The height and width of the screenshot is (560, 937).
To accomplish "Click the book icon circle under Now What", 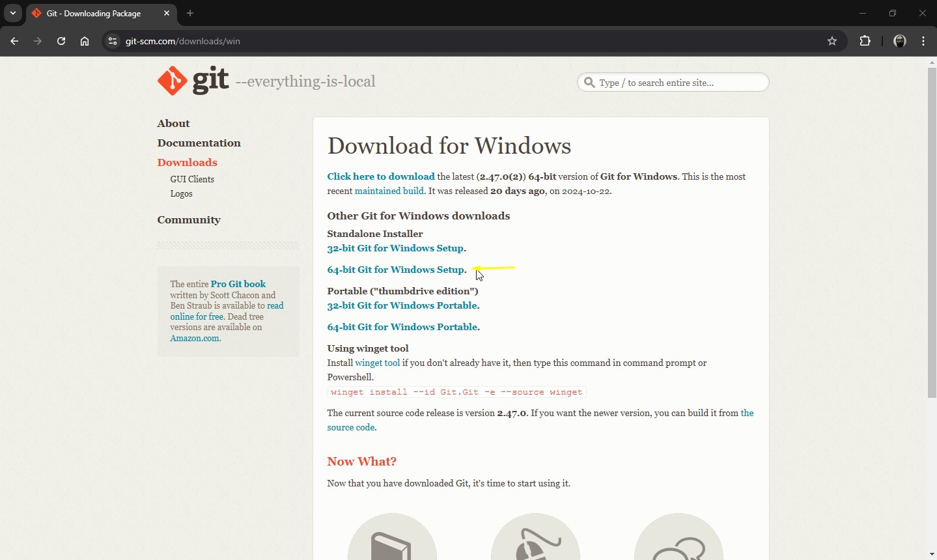I will pyautogui.click(x=392, y=537).
